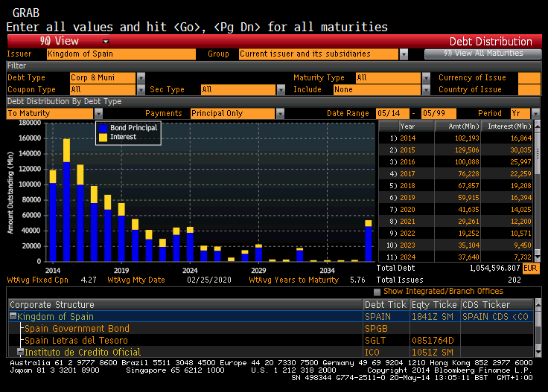Open the Period Yr dropdown arrow
Screen dimensions: 548x392
click(535, 114)
